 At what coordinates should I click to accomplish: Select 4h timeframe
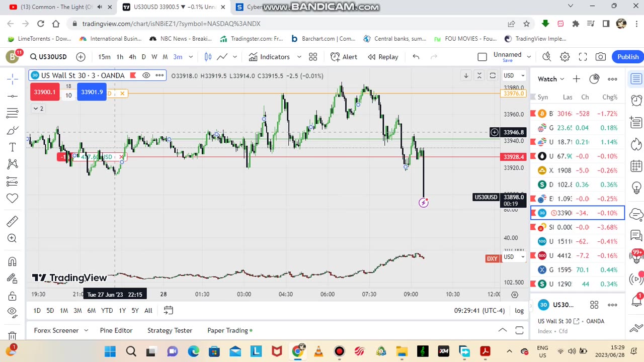click(132, 57)
